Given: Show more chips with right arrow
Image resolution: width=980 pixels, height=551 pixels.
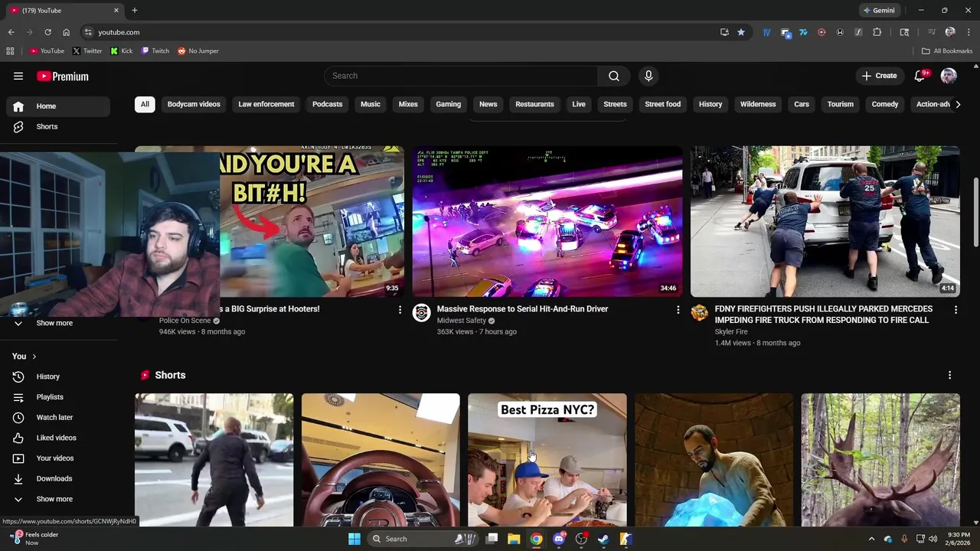Looking at the screenshot, I should 957,104.
